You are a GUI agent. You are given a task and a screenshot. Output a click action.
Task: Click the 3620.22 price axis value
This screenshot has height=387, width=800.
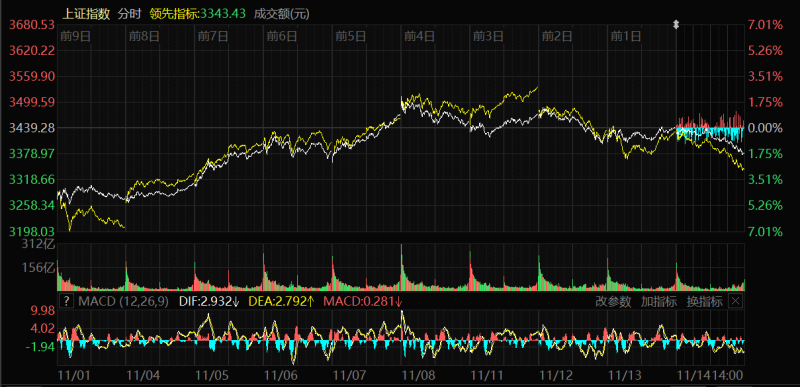tap(32, 50)
